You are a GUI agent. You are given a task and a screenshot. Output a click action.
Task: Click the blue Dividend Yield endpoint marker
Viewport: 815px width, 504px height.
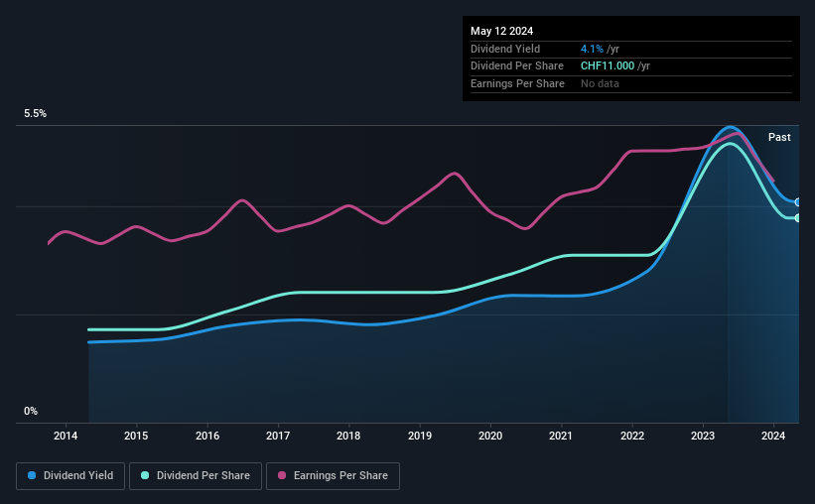point(798,202)
